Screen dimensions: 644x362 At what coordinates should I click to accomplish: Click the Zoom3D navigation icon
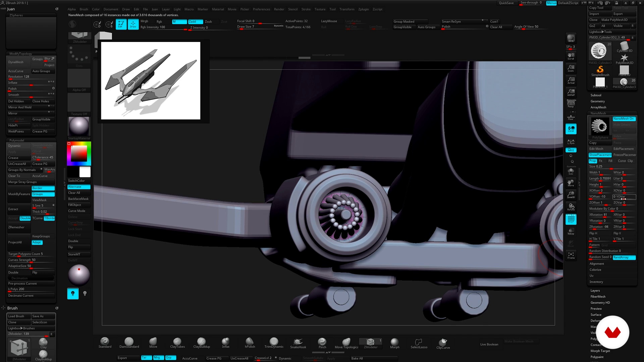(x=571, y=195)
